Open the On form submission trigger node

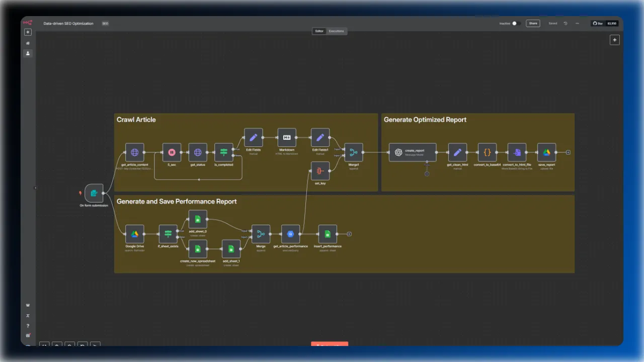coord(94,193)
